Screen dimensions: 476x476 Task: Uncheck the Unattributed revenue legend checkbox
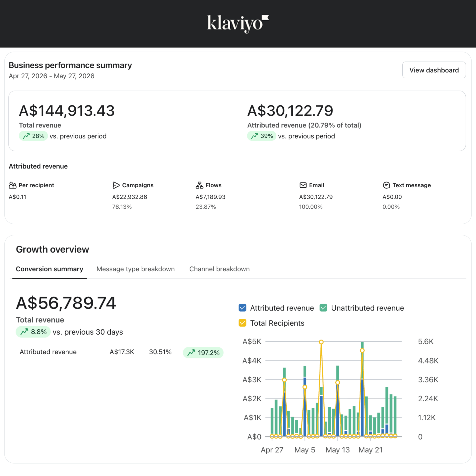323,308
